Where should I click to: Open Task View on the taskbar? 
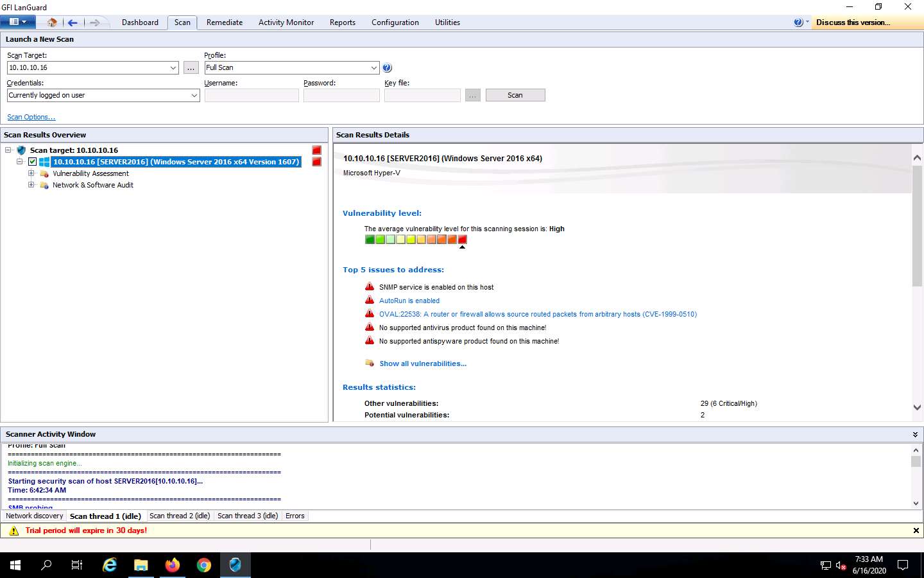click(x=77, y=565)
